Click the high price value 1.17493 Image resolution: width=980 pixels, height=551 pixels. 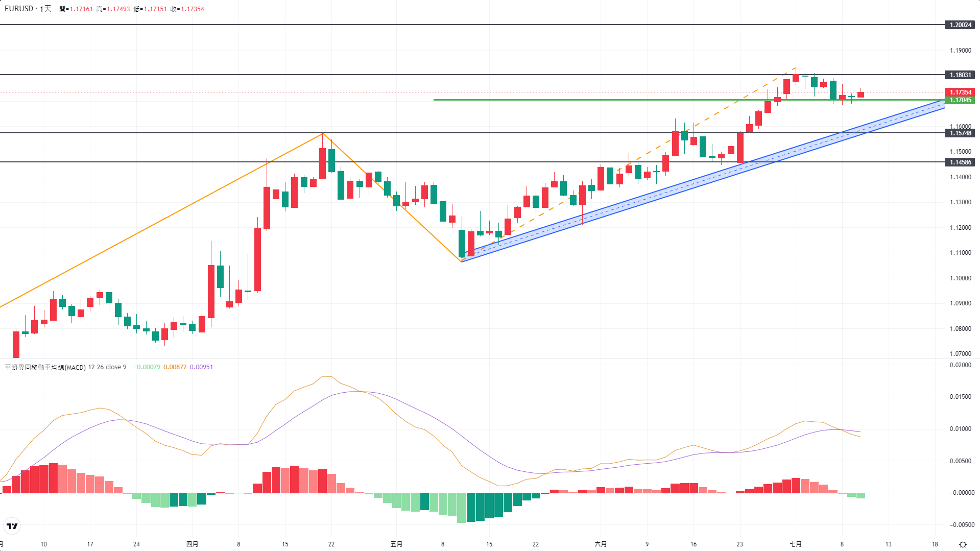[118, 9]
